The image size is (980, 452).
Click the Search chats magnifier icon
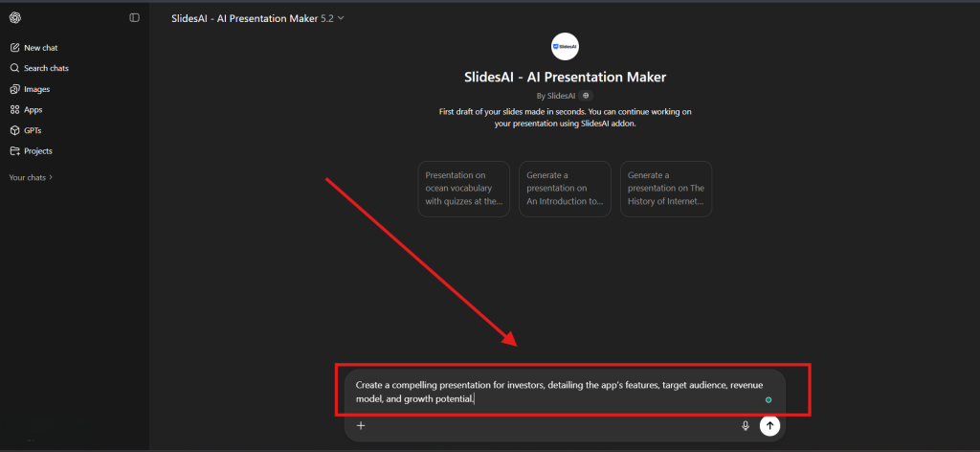(x=15, y=68)
